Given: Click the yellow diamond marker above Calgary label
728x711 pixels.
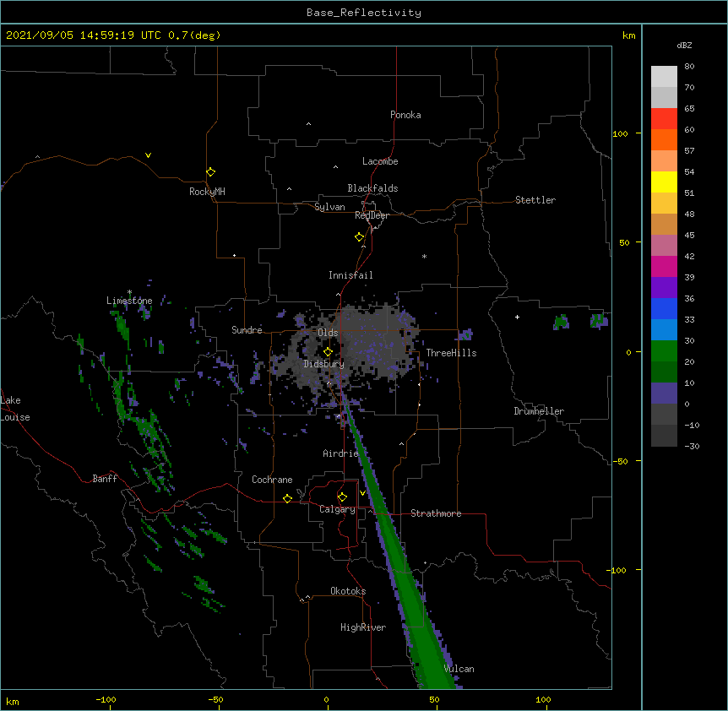Looking at the screenshot, I should click(x=342, y=497).
